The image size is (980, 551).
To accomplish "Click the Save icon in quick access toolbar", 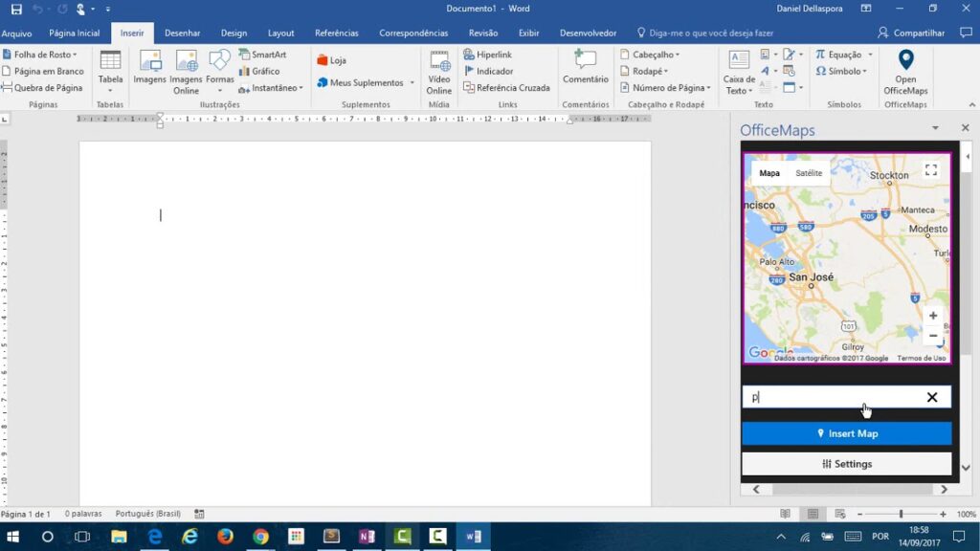I will point(16,9).
